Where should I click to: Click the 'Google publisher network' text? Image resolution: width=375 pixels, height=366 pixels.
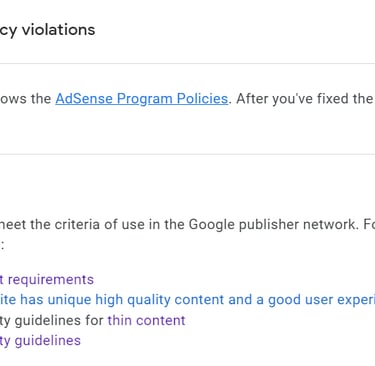(272, 224)
